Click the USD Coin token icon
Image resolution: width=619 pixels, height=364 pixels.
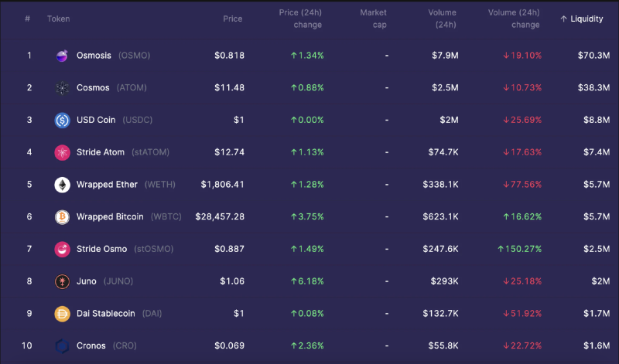[62, 121]
